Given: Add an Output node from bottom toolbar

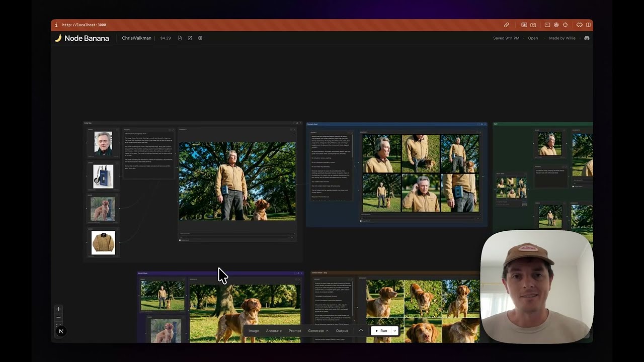Looking at the screenshot, I should 342,331.
